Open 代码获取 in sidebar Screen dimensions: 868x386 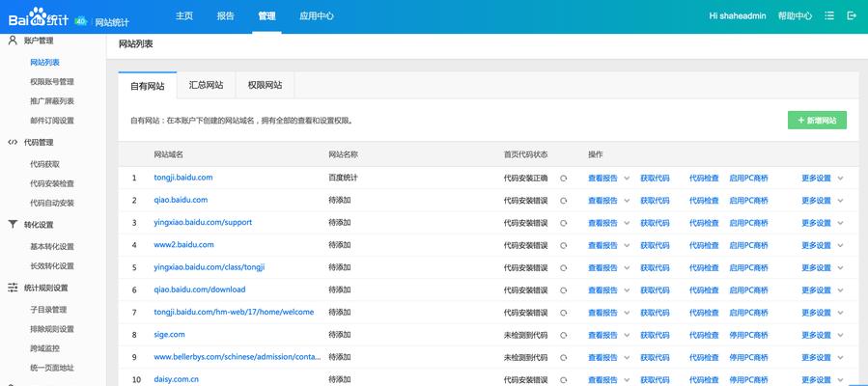[x=44, y=164]
